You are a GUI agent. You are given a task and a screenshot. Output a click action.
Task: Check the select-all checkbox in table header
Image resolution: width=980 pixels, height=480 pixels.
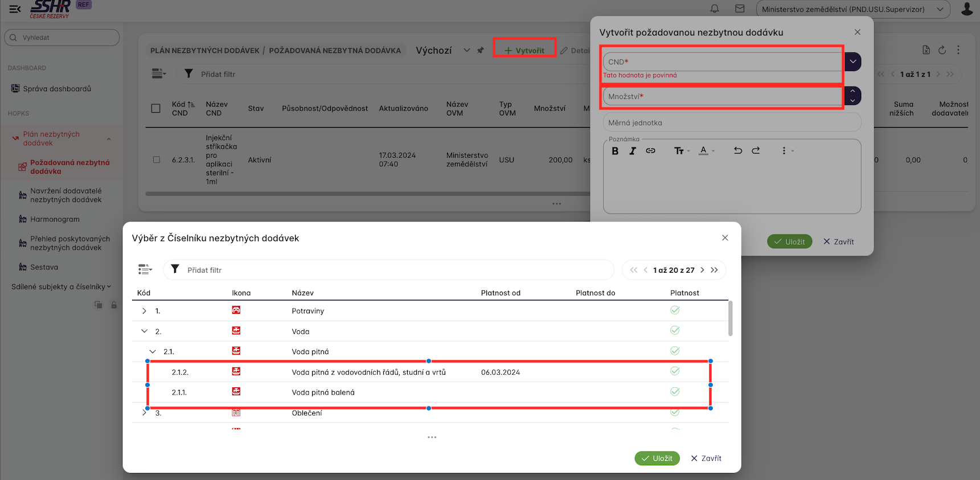tap(155, 108)
